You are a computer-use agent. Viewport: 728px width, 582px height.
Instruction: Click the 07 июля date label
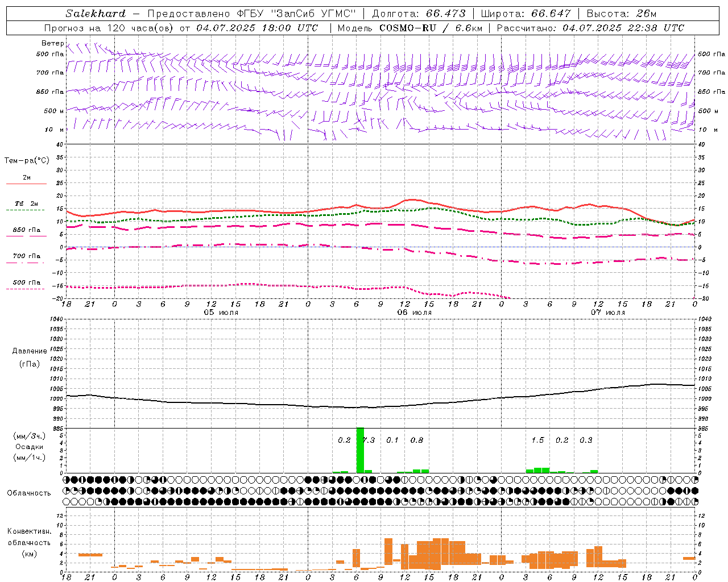608,313
